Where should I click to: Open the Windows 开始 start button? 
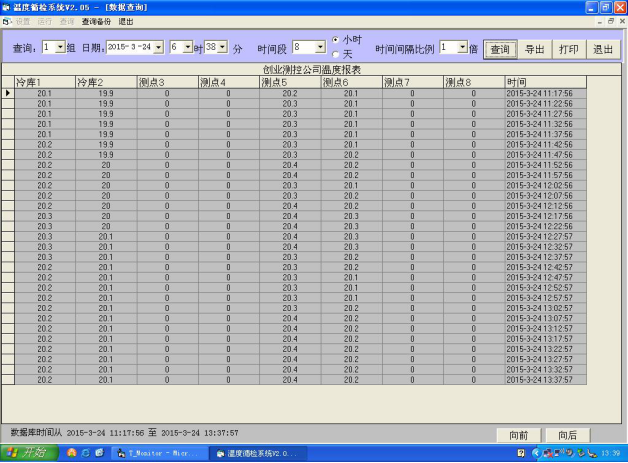click(x=29, y=453)
